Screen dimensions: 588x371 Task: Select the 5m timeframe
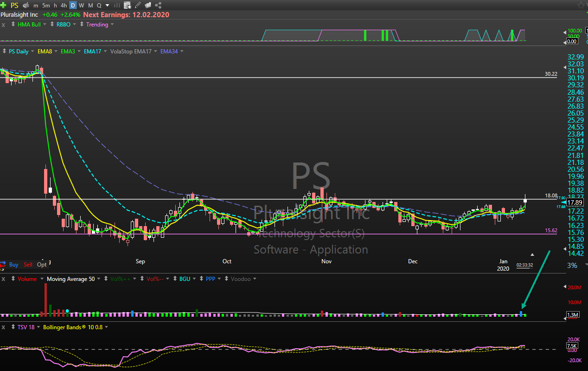[46, 6]
